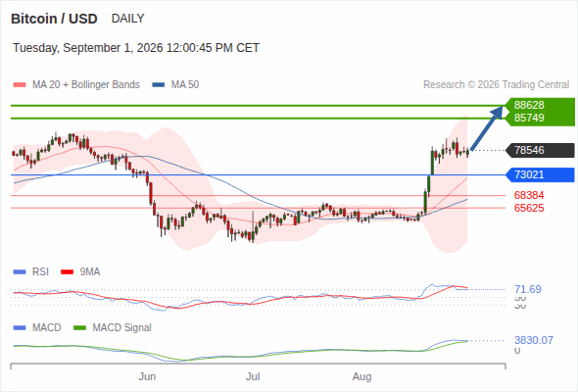Click the MACD blue legend swatch
578x392 pixels.
pos(20,328)
